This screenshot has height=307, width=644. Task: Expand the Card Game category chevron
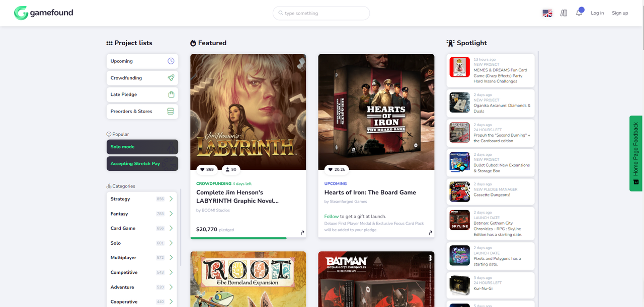coord(171,228)
